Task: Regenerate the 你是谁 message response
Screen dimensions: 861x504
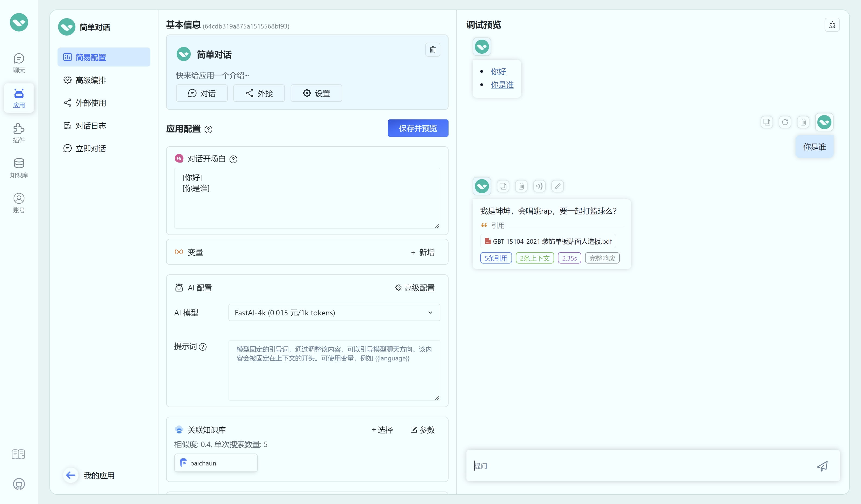Action: coord(785,122)
